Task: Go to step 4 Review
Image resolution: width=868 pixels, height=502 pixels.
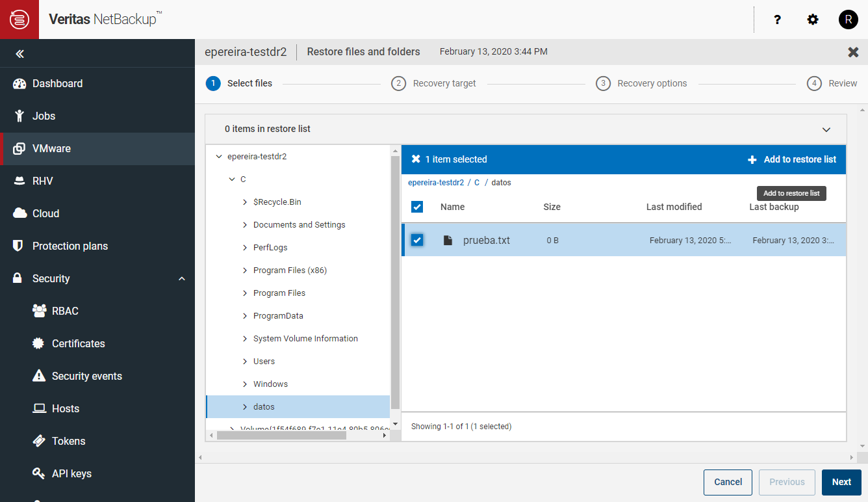Action: click(832, 83)
